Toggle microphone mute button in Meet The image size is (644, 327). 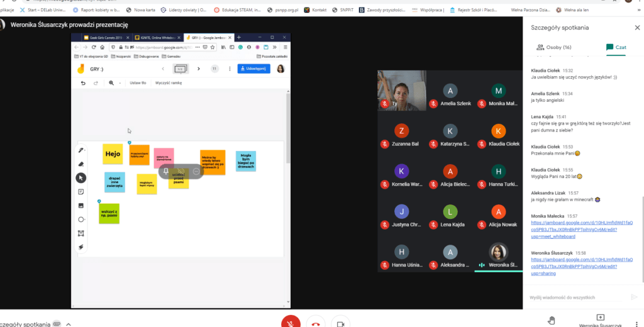pyautogui.click(x=291, y=324)
